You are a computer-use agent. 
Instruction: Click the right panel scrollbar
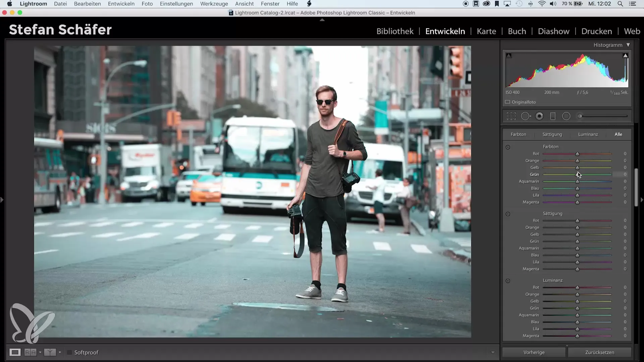[636, 188]
